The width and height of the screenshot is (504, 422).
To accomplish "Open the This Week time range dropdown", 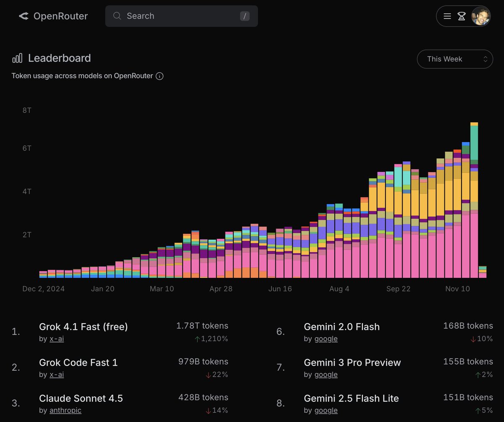I will click(x=455, y=59).
